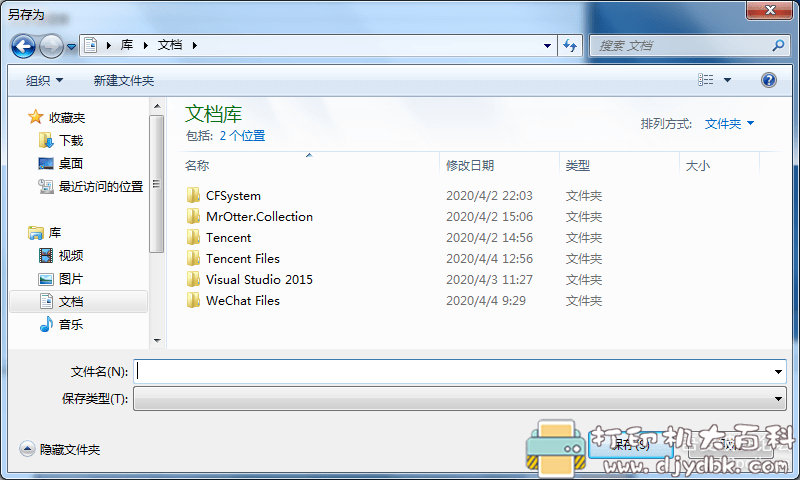Create a folder with 新建文件夹
The image size is (800, 480).
pyautogui.click(x=123, y=81)
